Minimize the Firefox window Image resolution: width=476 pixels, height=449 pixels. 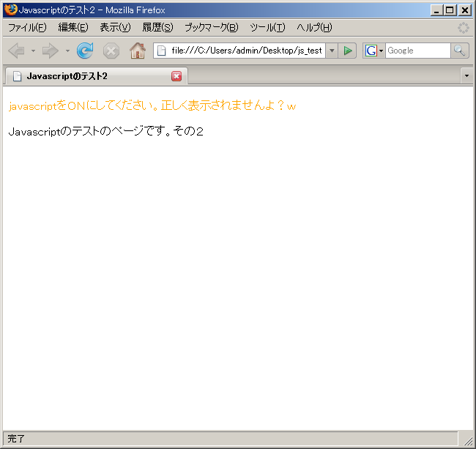(x=436, y=10)
